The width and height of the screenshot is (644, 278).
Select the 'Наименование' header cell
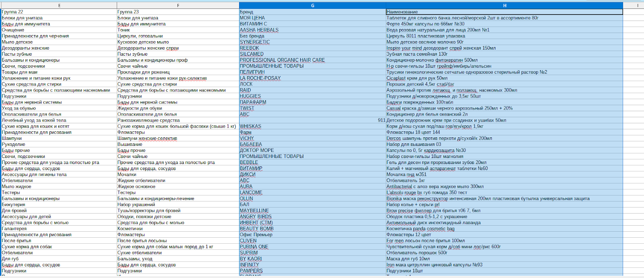(504, 12)
